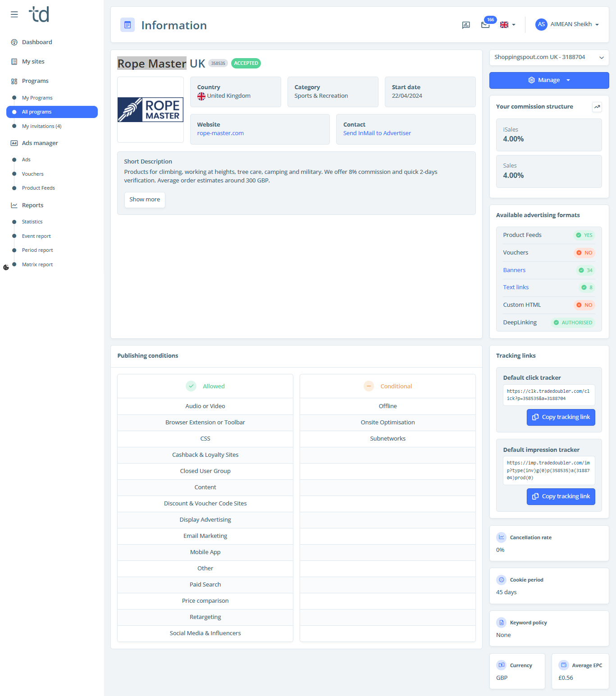
Task: Click Show more under Short Description
Action: pyautogui.click(x=145, y=200)
